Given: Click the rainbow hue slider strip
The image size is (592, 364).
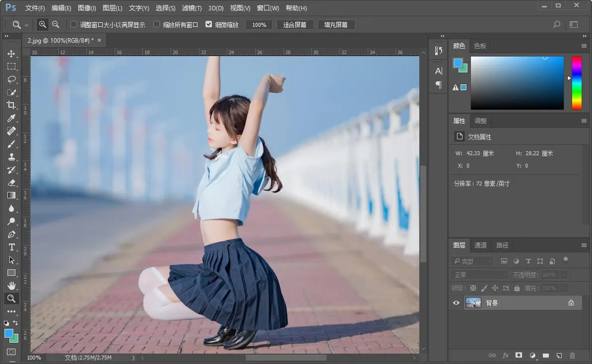Looking at the screenshot, I should pos(576,83).
